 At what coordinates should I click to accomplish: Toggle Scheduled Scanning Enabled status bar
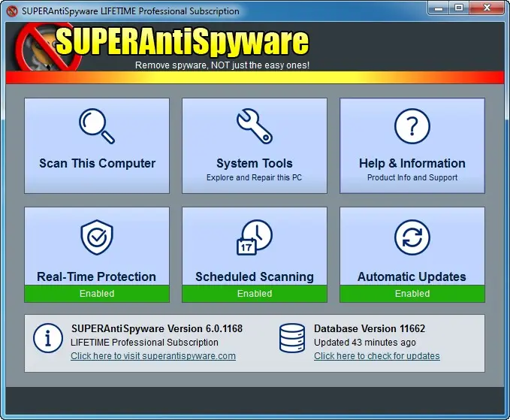click(x=255, y=294)
